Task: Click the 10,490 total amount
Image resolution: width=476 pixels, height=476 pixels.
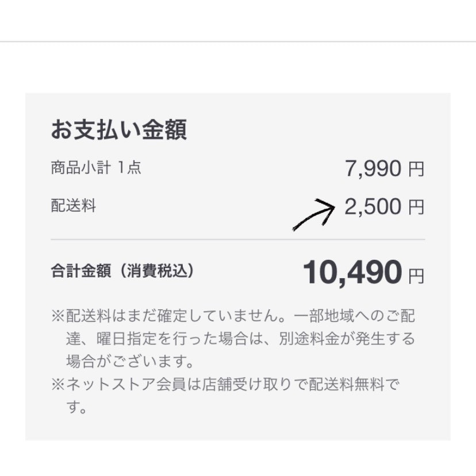Action: tap(353, 272)
